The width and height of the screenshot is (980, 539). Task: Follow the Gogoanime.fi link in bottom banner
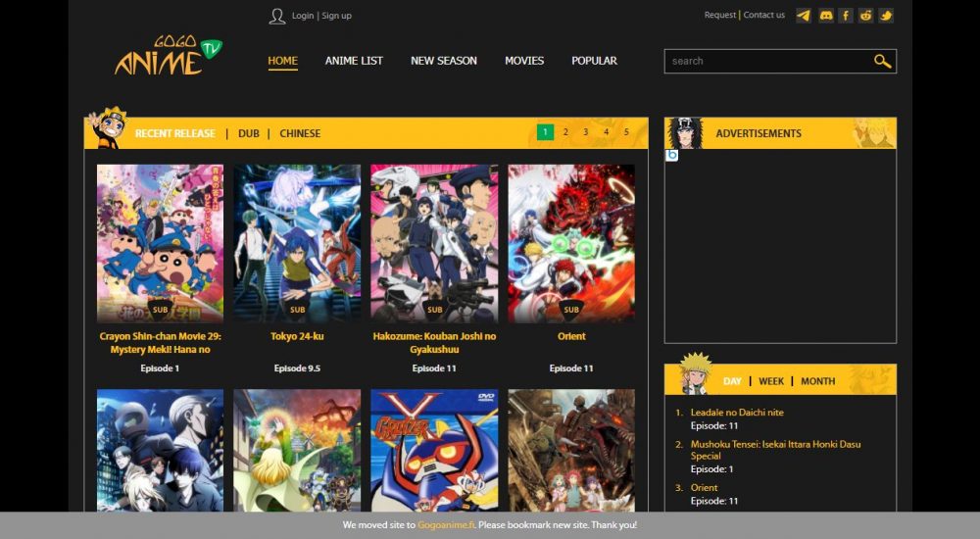pyautogui.click(x=446, y=524)
